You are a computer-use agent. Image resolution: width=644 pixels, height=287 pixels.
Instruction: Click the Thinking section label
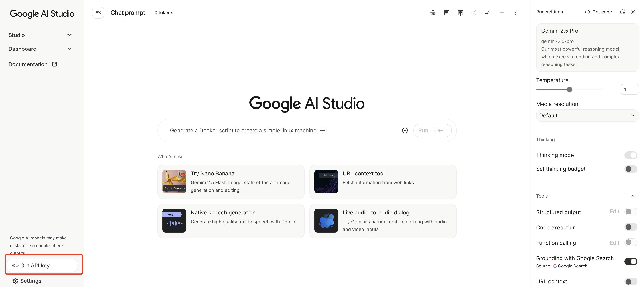(x=545, y=139)
